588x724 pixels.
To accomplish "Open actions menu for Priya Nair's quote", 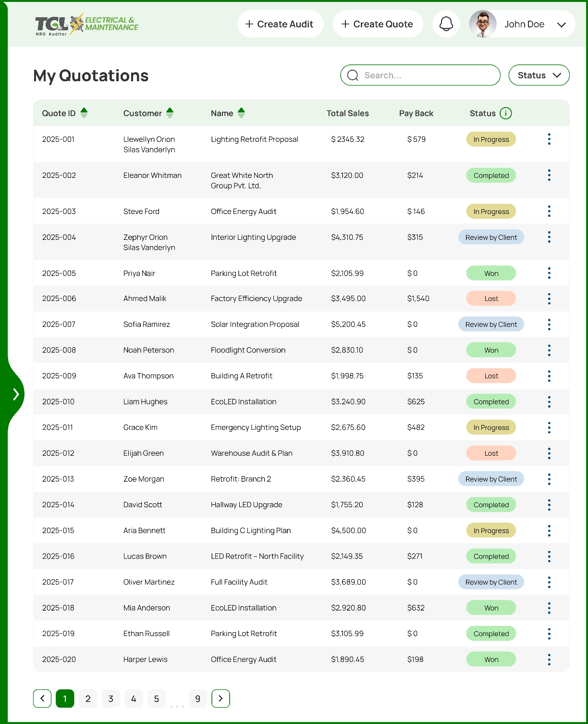I will (x=549, y=274).
